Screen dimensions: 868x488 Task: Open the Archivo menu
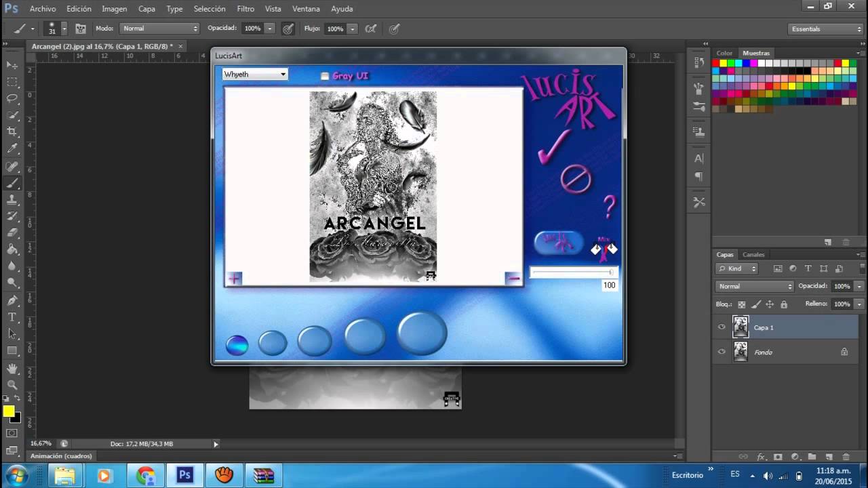43,9
